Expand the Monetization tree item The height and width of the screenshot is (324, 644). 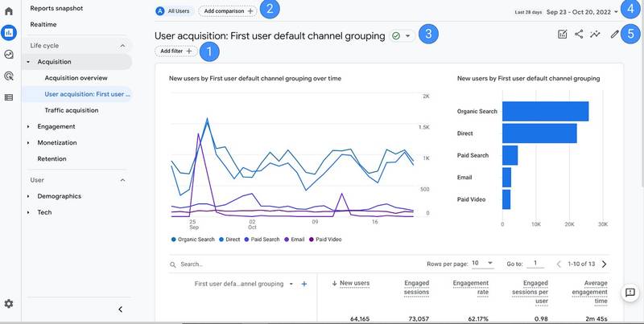[x=28, y=143]
